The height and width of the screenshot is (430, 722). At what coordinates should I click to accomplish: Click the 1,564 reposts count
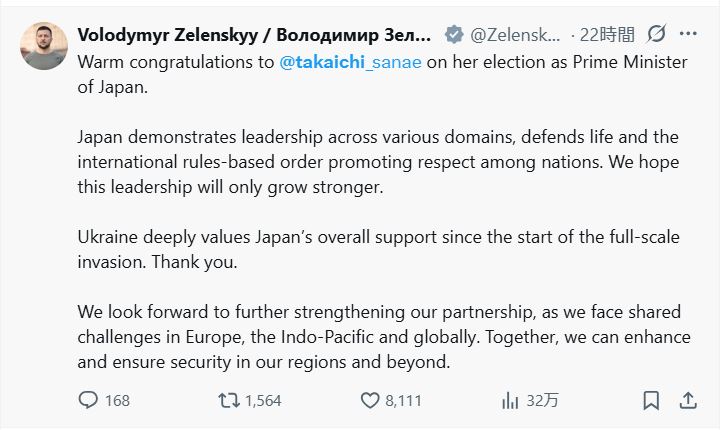(x=263, y=400)
